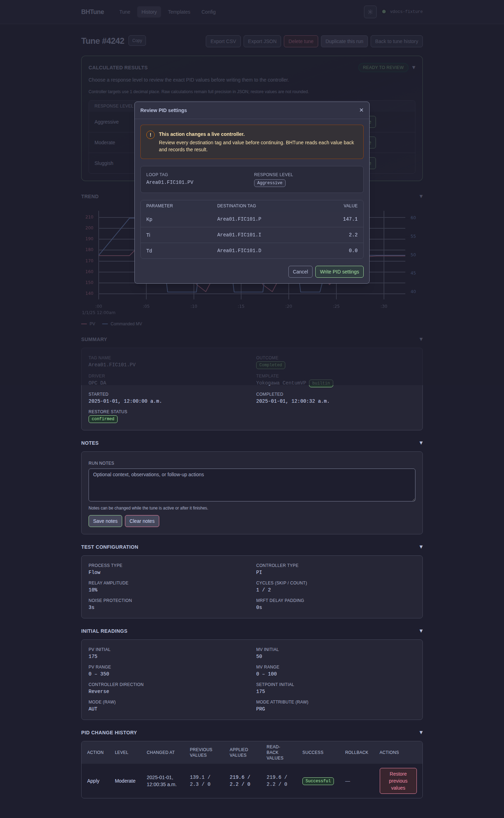Collapse the Test Configuration section
The height and width of the screenshot is (818, 504).
coord(421,547)
